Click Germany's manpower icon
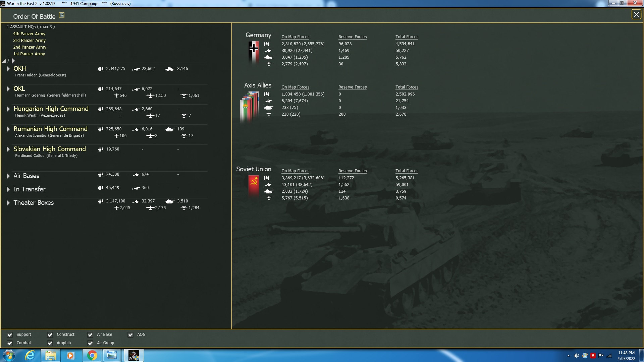 click(266, 44)
